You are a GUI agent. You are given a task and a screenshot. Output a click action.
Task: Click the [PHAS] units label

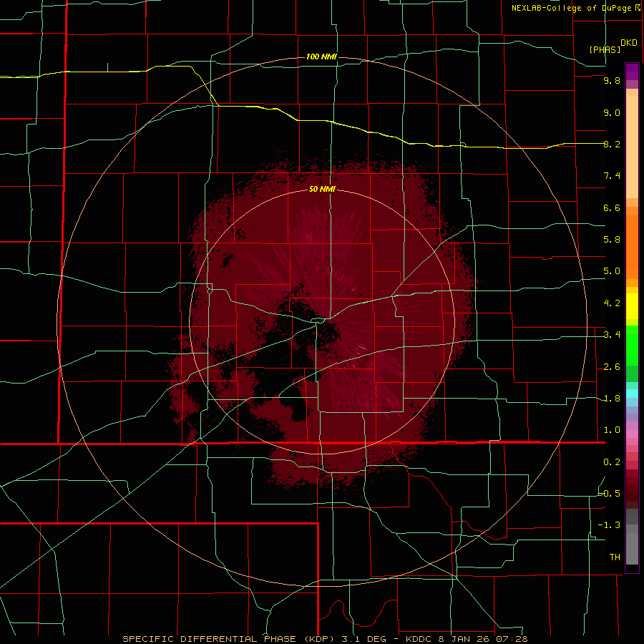(x=605, y=49)
